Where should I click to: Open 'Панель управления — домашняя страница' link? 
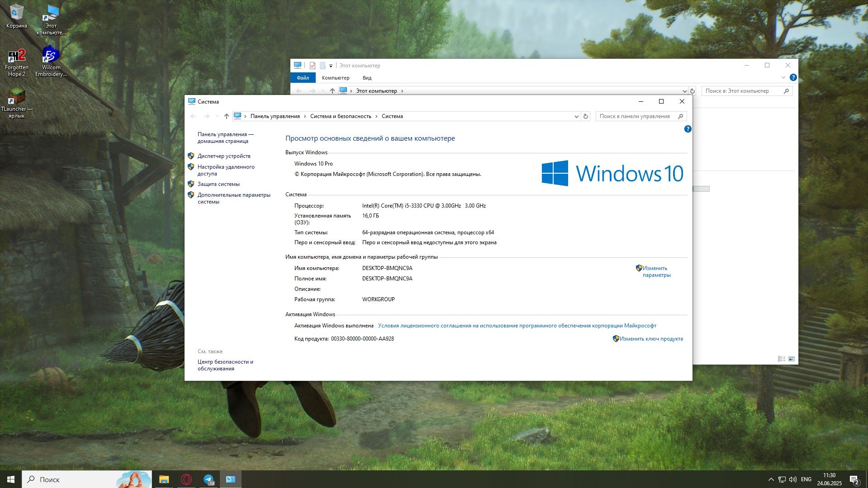point(225,137)
